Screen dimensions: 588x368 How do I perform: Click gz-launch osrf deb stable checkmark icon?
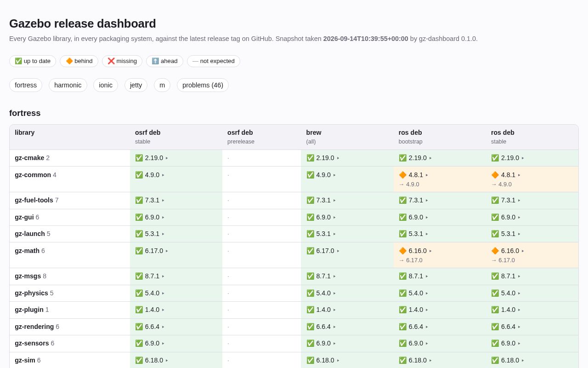click(139, 234)
